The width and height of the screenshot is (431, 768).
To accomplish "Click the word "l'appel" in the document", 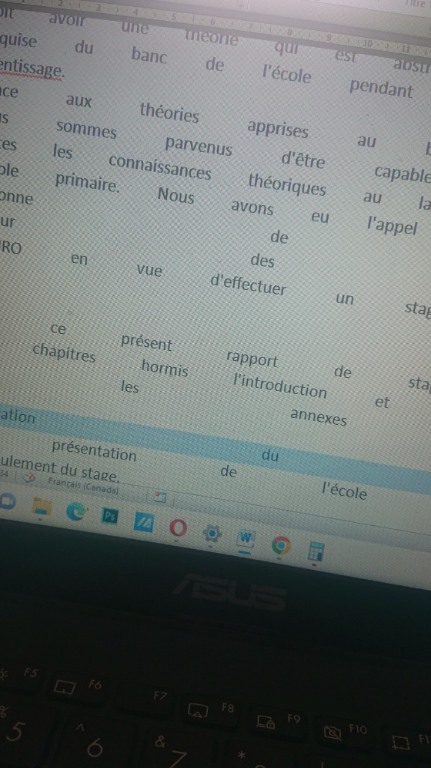I will [392, 226].
